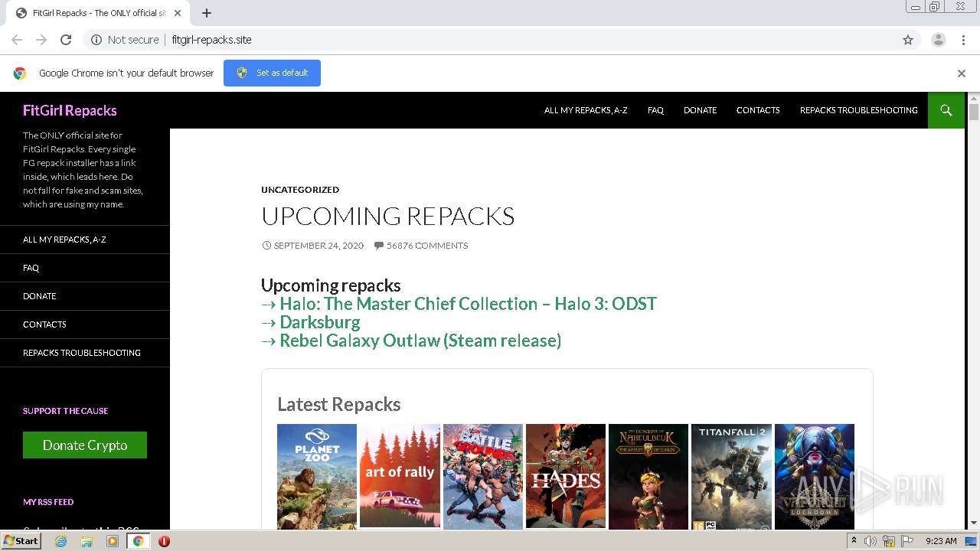Screen dimensions: 980x551
Task: Close the FitGirl Repacks tab
Action: click(x=178, y=13)
